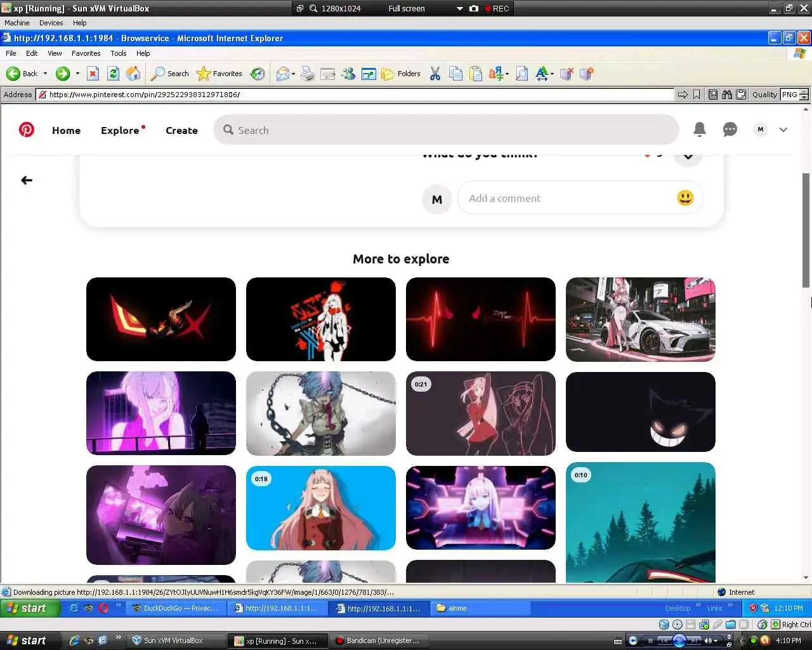Open the VirtualBox Machine menu
The height and width of the screenshot is (650, 812).
[x=17, y=23]
